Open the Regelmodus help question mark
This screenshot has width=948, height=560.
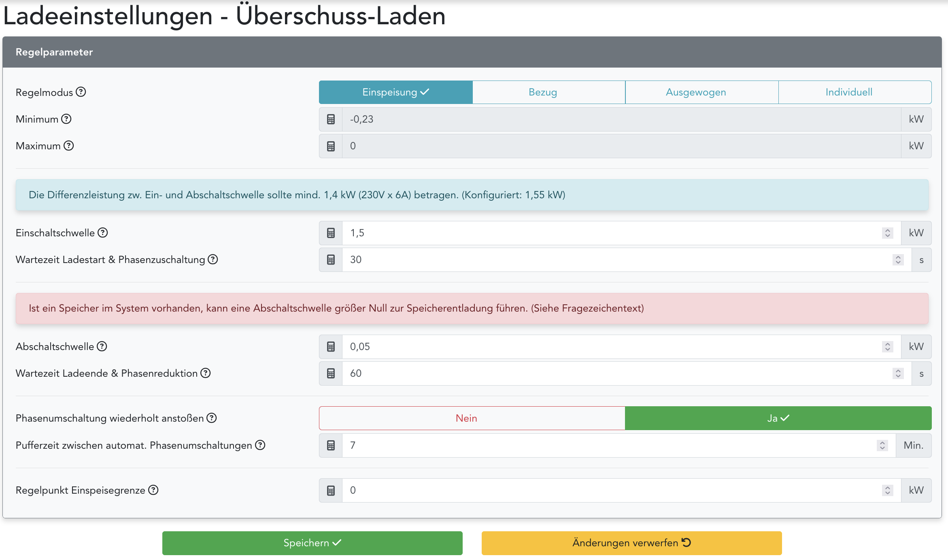point(81,92)
